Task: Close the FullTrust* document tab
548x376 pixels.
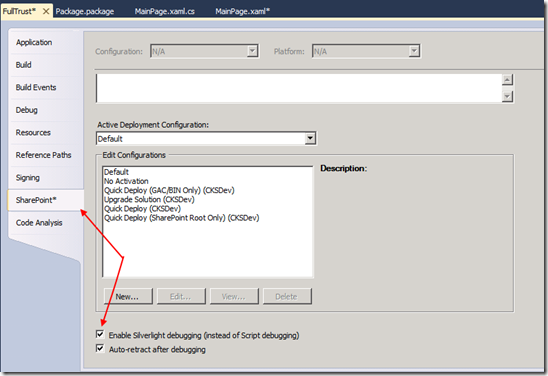Action: coord(46,11)
